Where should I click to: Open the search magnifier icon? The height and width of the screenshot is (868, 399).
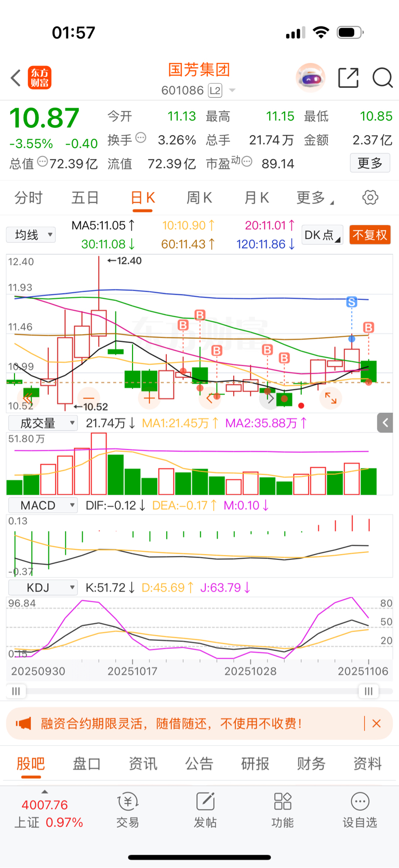pyautogui.click(x=383, y=78)
